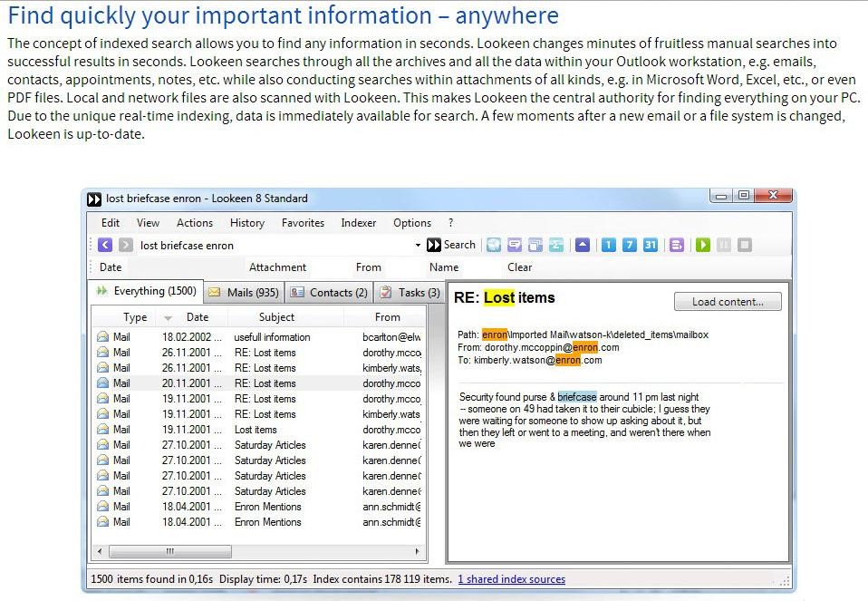Click the Date column sort arrow
The width and height of the screenshot is (868, 601).
(168, 318)
